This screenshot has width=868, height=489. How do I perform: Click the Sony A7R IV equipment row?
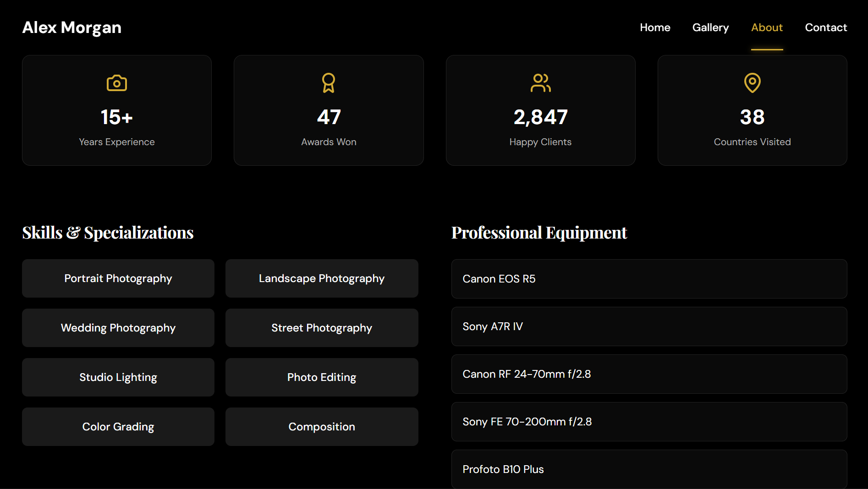[649, 326]
